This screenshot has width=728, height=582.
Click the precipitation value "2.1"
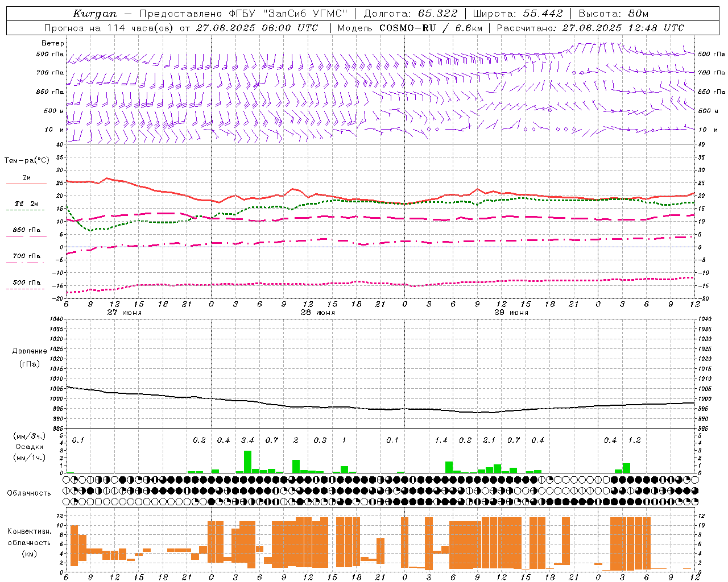click(489, 440)
